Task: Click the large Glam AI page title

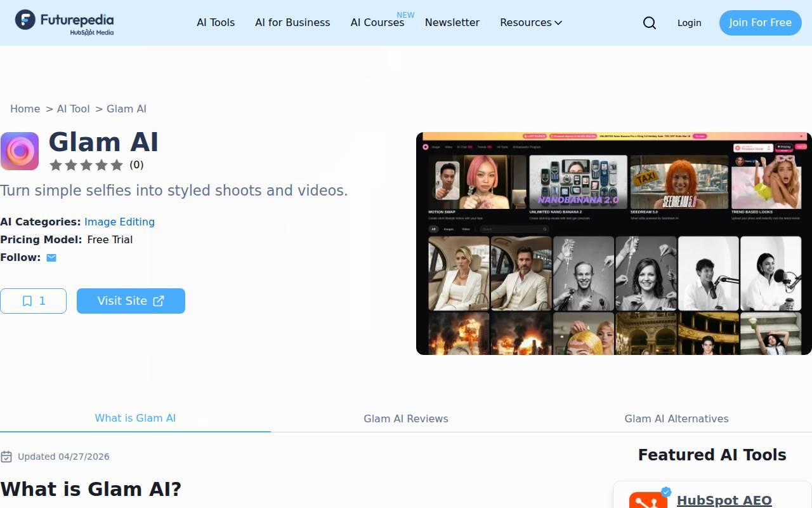Action: (x=103, y=142)
